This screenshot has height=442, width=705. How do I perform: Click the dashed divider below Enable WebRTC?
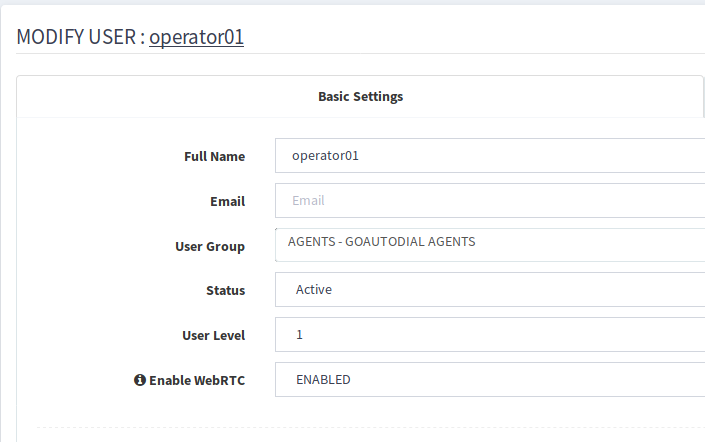371,427
